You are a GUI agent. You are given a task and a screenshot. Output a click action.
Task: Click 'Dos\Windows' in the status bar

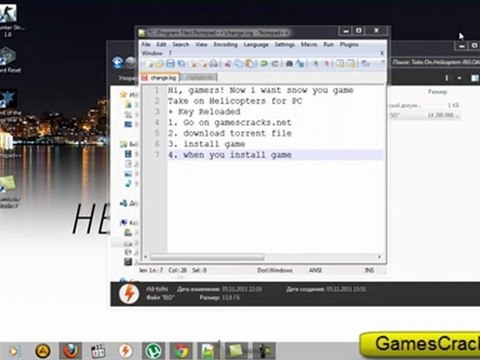(x=275, y=270)
